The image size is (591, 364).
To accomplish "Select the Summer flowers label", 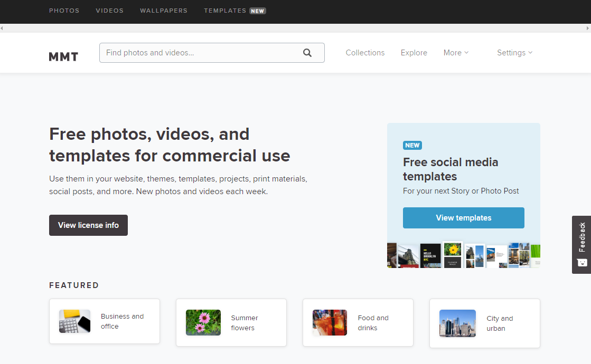I will [x=244, y=323].
